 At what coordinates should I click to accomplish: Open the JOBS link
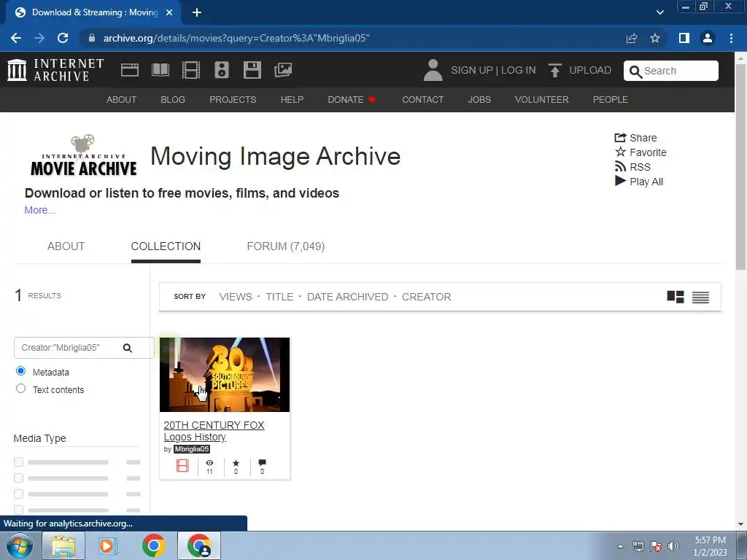pos(479,99)
